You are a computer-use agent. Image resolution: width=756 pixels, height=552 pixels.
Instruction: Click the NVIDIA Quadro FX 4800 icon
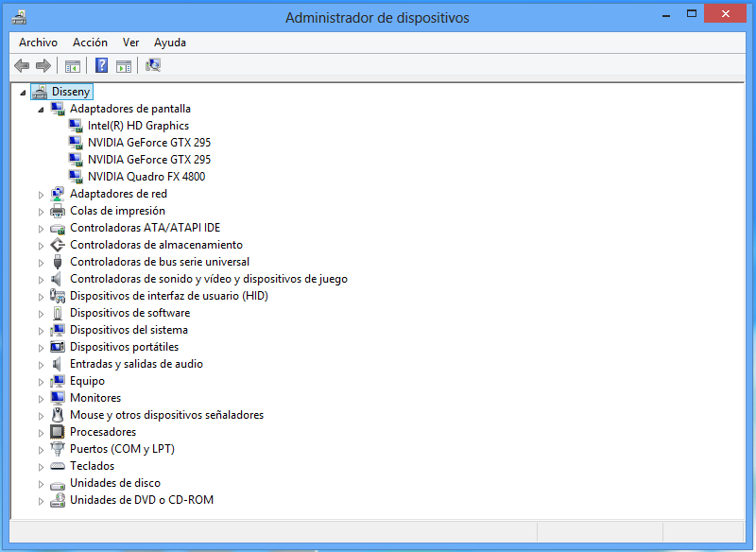(76, 177)
